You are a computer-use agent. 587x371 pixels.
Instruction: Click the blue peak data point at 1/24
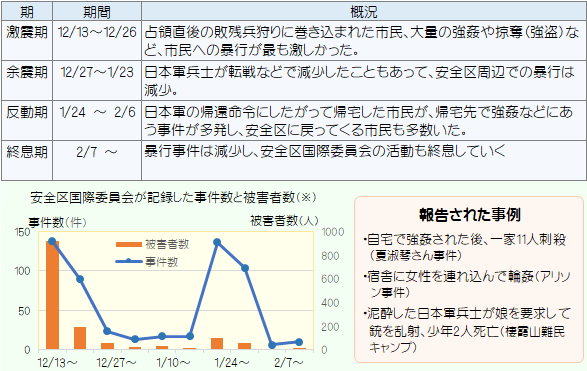tap(217, 243)
